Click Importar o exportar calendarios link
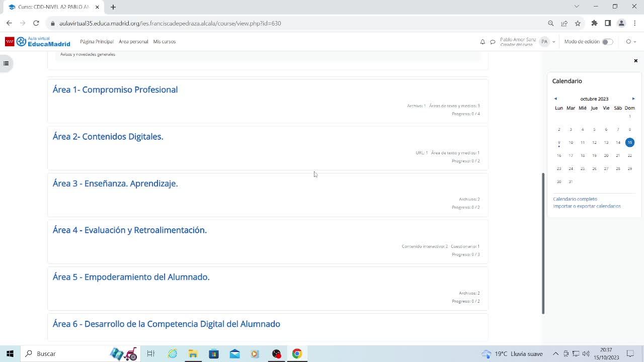The height and width of the screenshot is (362, 644). coord(587,206)
